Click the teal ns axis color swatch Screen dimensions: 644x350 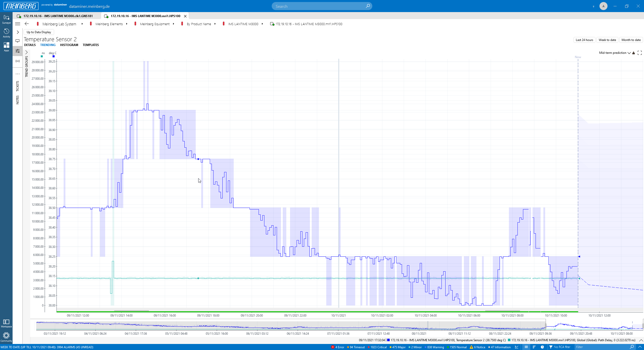pyautogui.click(x=42, y=56)
